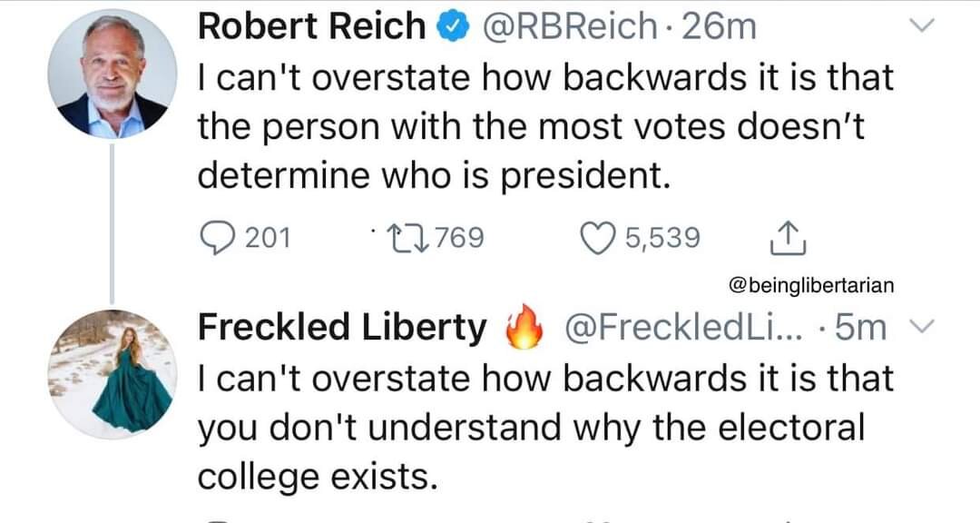Click the 5m timestamp on the reply
Image resolution: width=980 pixels, height=523 pixels.
point(860,329)
